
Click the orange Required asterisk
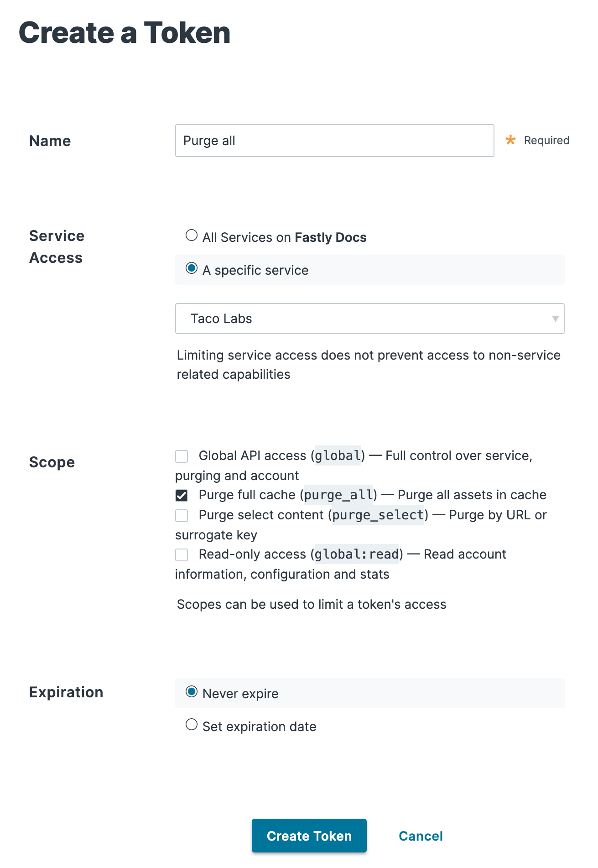tap(510, 140)
